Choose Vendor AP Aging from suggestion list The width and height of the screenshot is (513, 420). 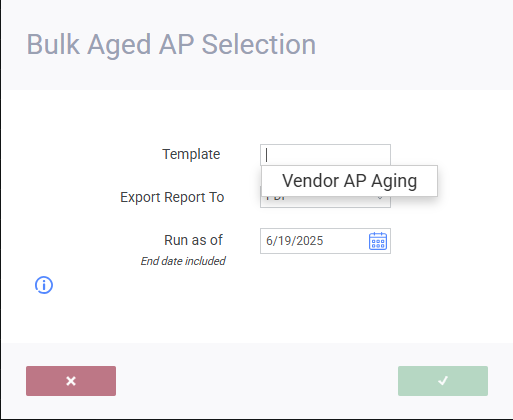click(350, 181)
